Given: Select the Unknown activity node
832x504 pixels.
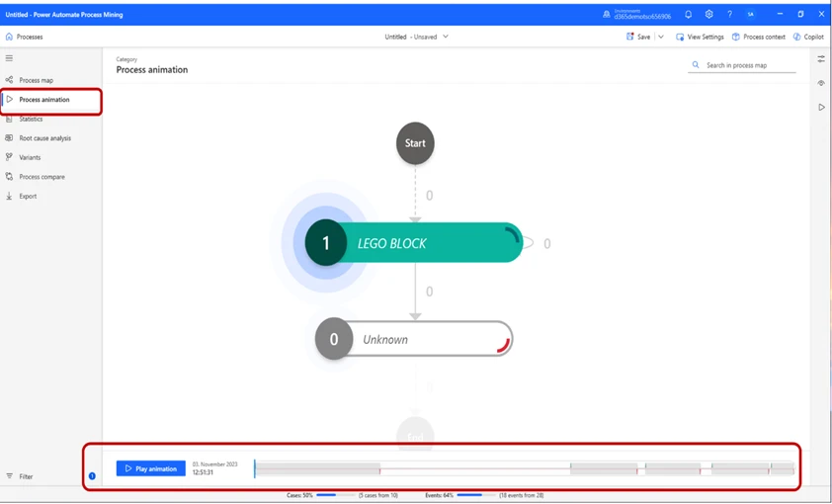Looking at the screenshot, I should click(414, 339).
